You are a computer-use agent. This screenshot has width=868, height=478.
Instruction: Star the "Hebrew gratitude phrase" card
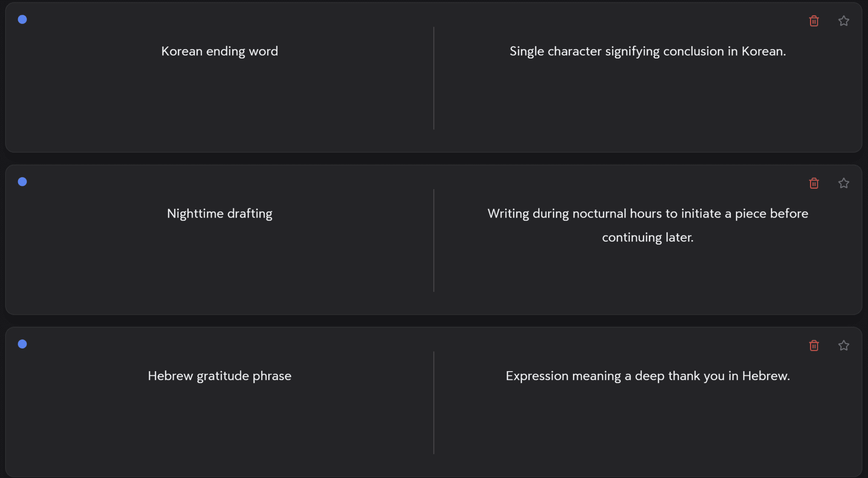844,345
